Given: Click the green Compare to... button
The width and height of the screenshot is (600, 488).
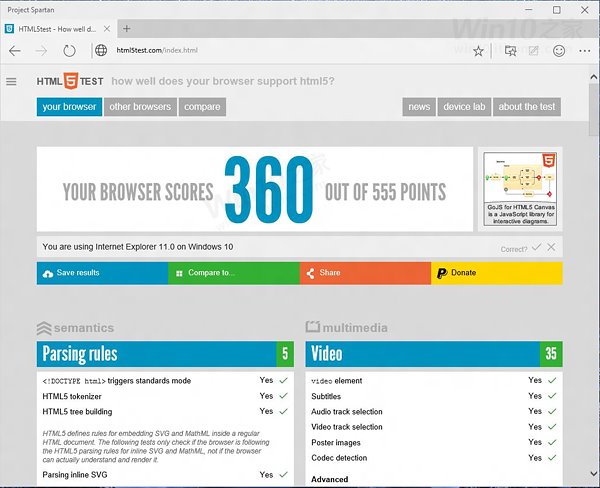Looking at the screenshot, I should pyautogui.click(x=234, y=273).
